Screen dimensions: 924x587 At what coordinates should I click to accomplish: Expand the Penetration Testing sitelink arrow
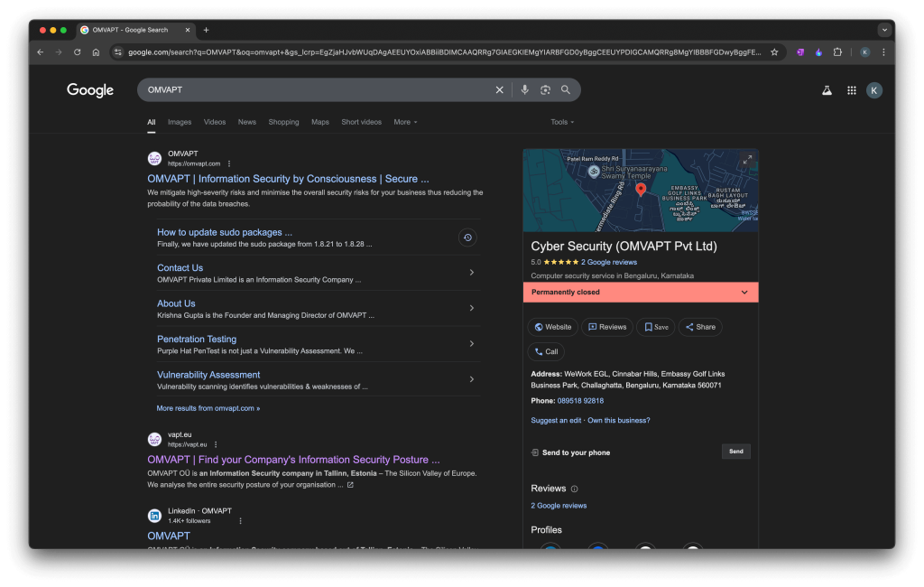(x=471, y=344)
